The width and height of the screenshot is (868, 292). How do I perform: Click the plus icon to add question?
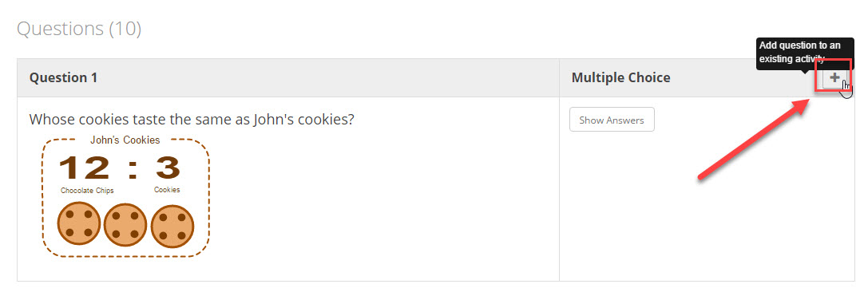[x=834, y=78]
